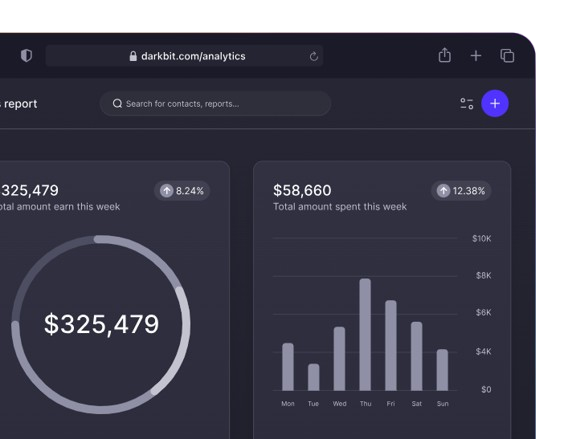The width and height of the screenshot is (568, 439).
Task: Click the purple add button
Action: (x=495, y=104)
